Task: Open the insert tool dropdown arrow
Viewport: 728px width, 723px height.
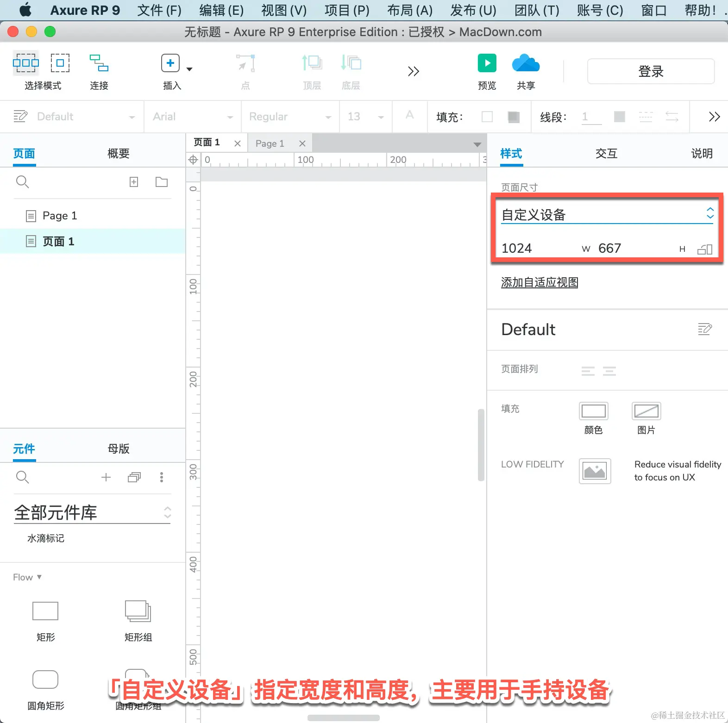Action: [189, 69]
